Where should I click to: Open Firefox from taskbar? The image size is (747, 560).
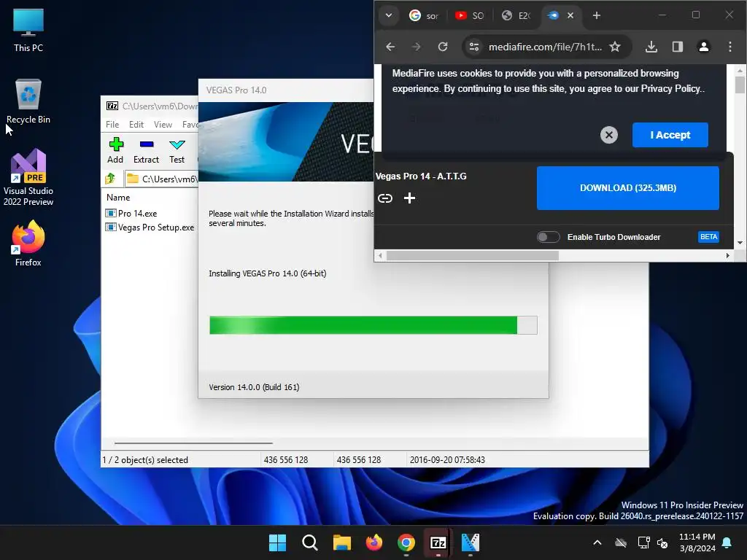tap(374, 542)
